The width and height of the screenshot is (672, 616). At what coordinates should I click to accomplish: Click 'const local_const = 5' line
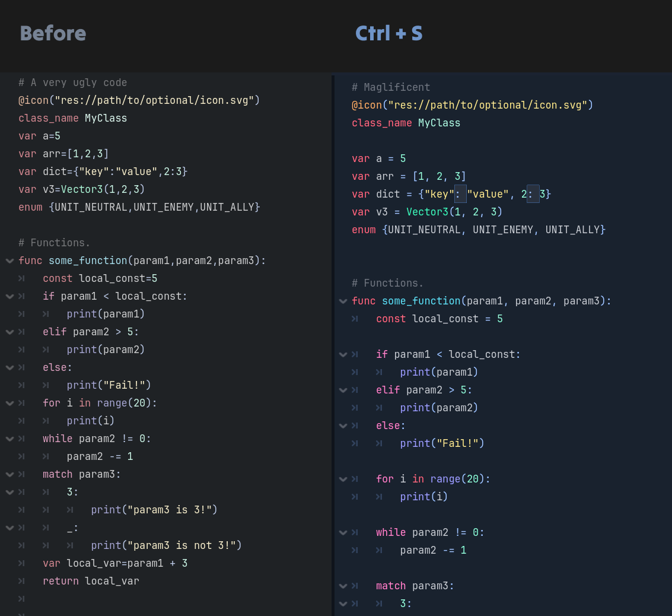click(439, 319)
